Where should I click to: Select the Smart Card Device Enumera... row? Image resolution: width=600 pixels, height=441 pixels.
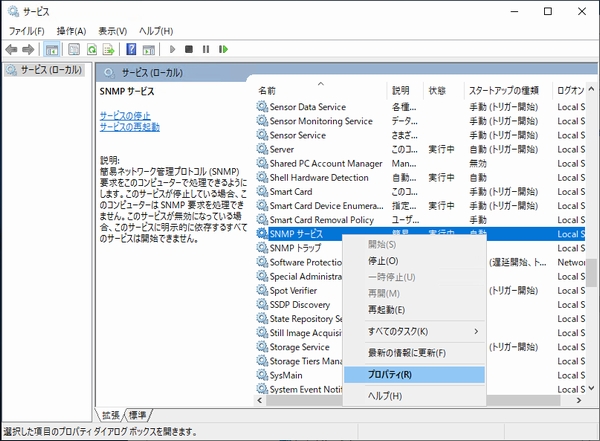(x=420, y=206)
